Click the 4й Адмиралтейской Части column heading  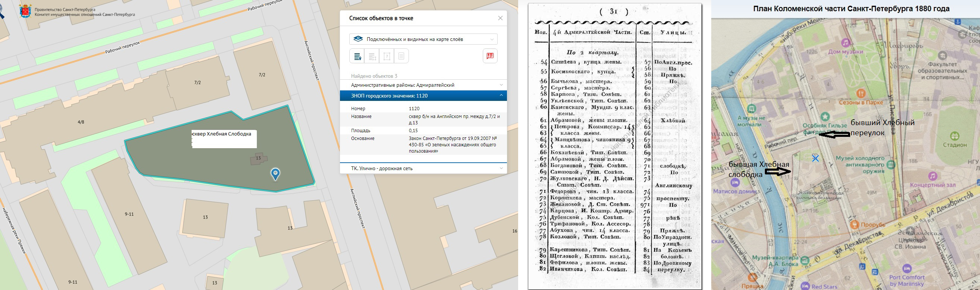[x=592, y=32]
